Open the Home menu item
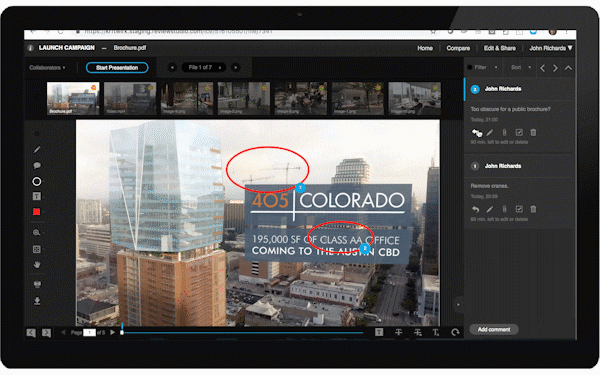Image resolution: width=600 pixels, height=375 pixels. [425, 48]
